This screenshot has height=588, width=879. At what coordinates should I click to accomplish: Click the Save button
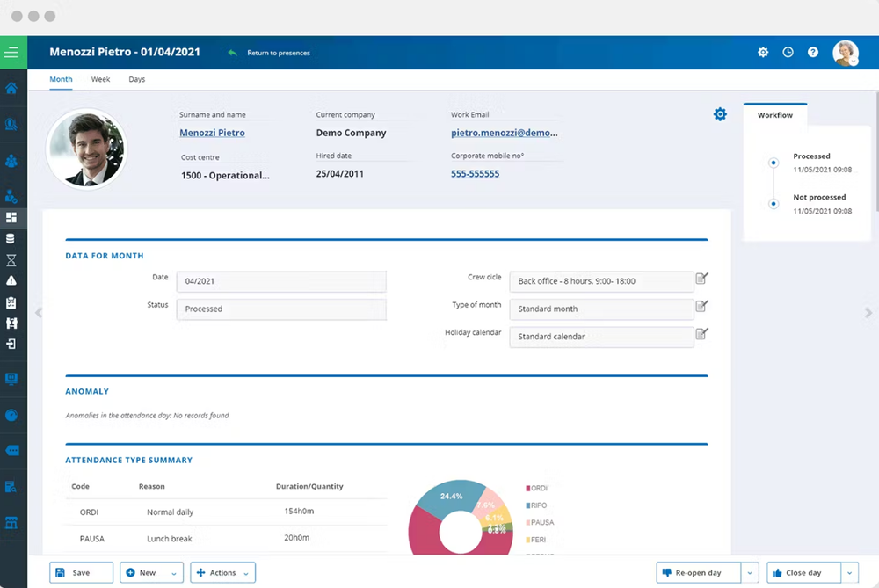click(81, 573)
